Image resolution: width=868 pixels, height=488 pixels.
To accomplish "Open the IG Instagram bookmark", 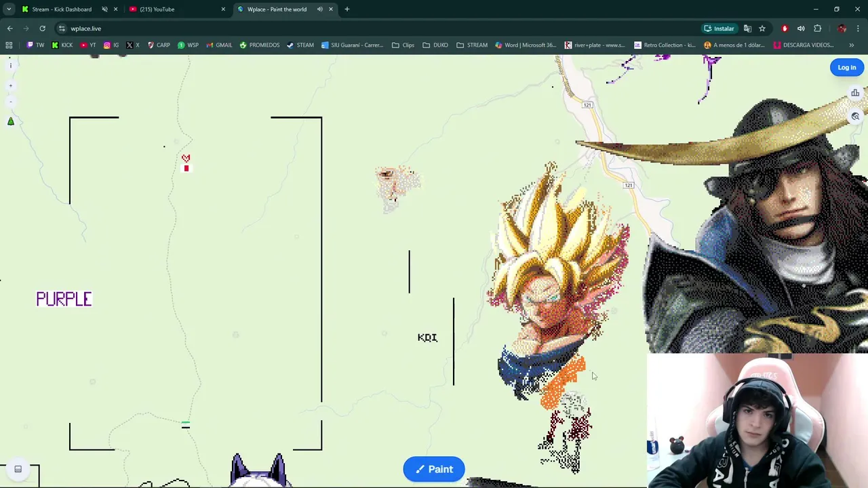I will tap(111, 45).
